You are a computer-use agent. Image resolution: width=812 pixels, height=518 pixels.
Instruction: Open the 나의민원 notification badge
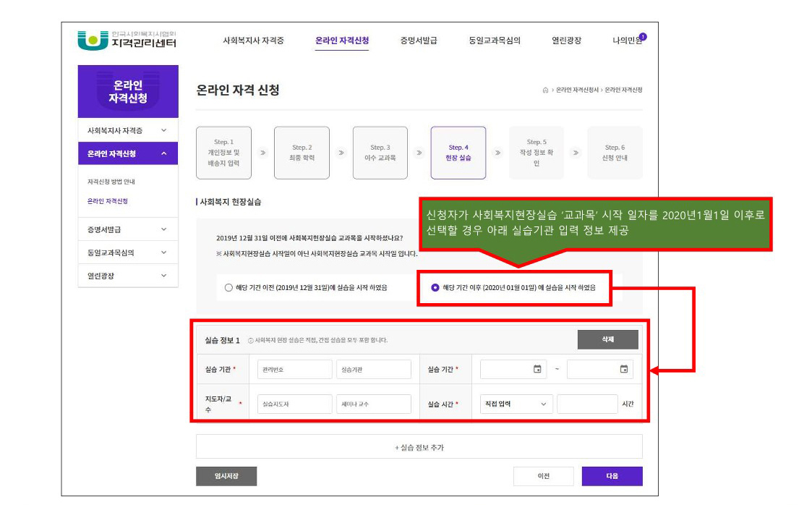pyautogui.click(x=643, y=37)
